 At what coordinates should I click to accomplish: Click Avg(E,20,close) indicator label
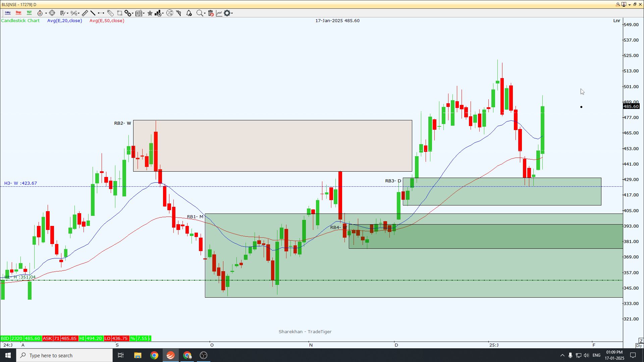coord(64,21)
